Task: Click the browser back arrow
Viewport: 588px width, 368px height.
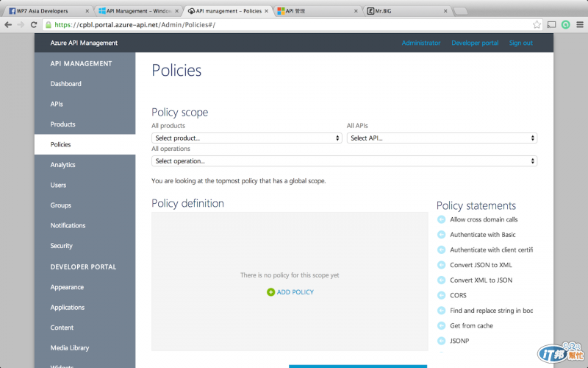Action: (x=8, y=25)
